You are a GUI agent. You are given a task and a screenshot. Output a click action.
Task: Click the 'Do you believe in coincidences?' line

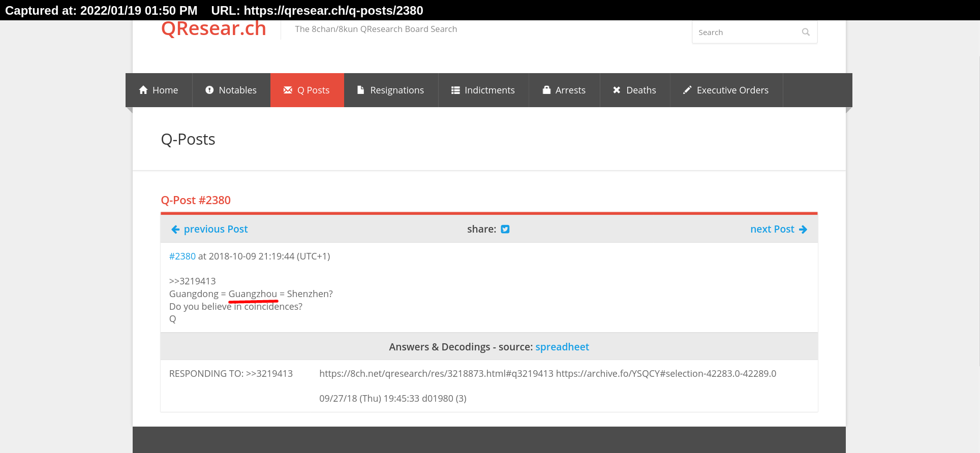pos(236,307)
